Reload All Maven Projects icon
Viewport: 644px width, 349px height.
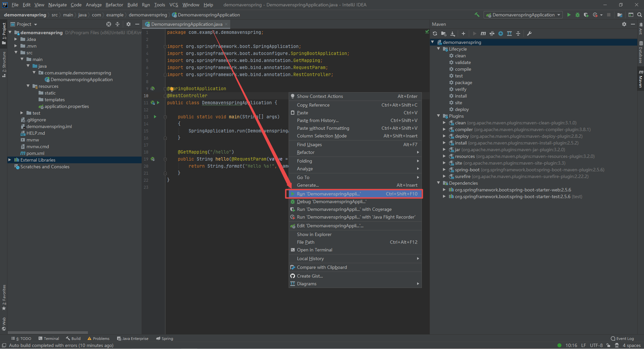point(435,34)
